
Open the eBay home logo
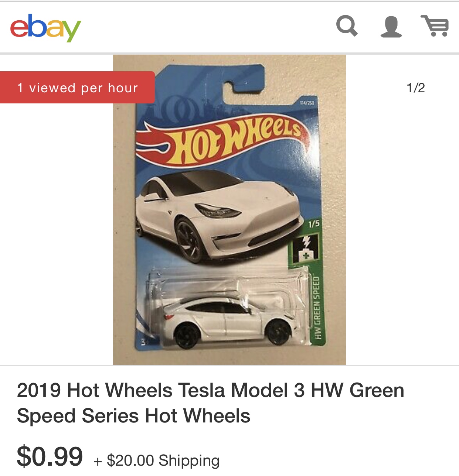(45, 27)
